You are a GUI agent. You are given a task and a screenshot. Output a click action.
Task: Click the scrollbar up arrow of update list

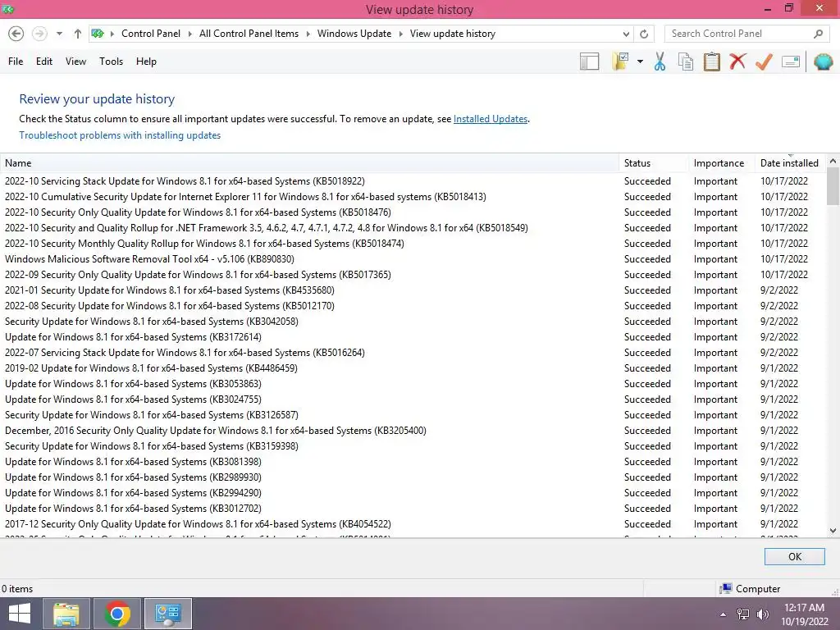point(833,161)
